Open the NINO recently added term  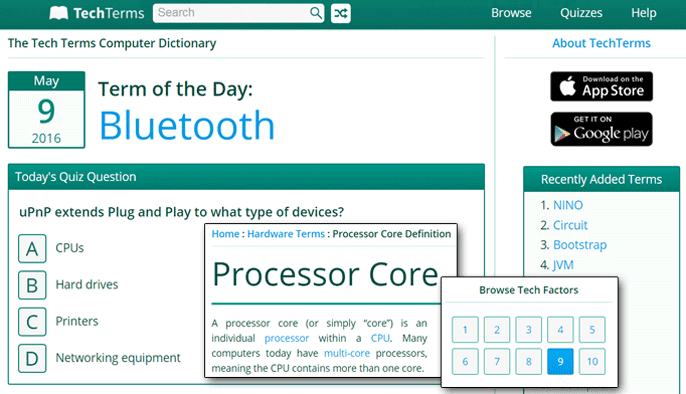(x=568, y=205)
